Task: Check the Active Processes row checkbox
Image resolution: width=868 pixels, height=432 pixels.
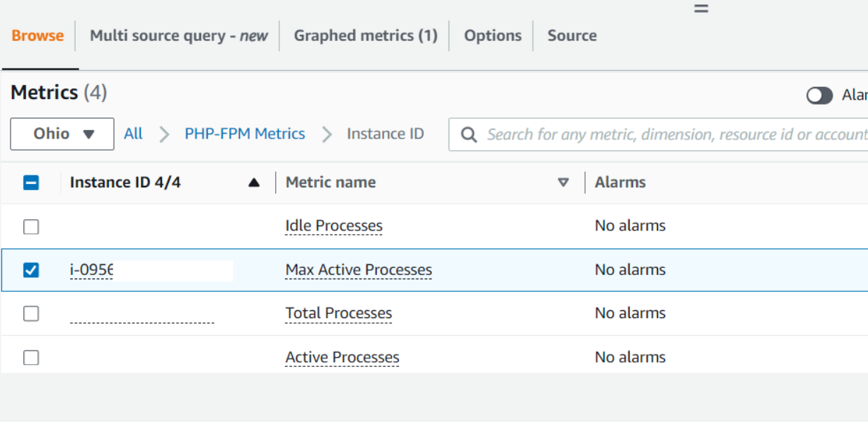Action: [x=31, y=358]
